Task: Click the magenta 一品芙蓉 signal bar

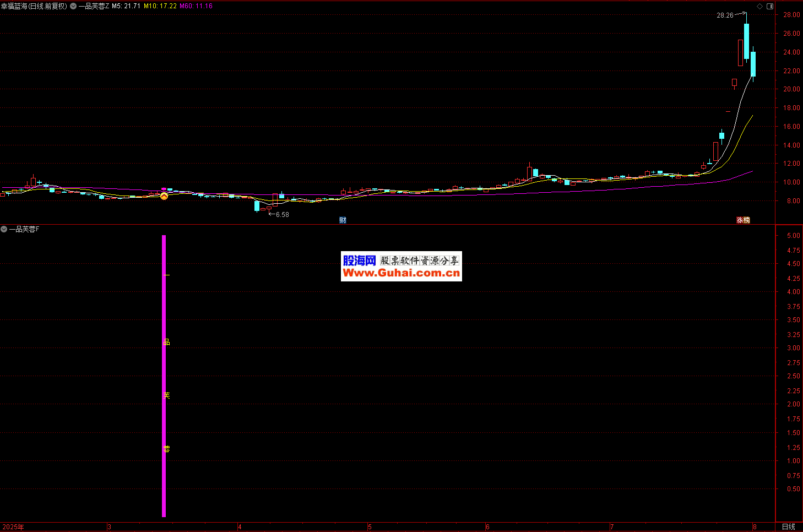Action: pyautogui.click(x=164, y=376)
